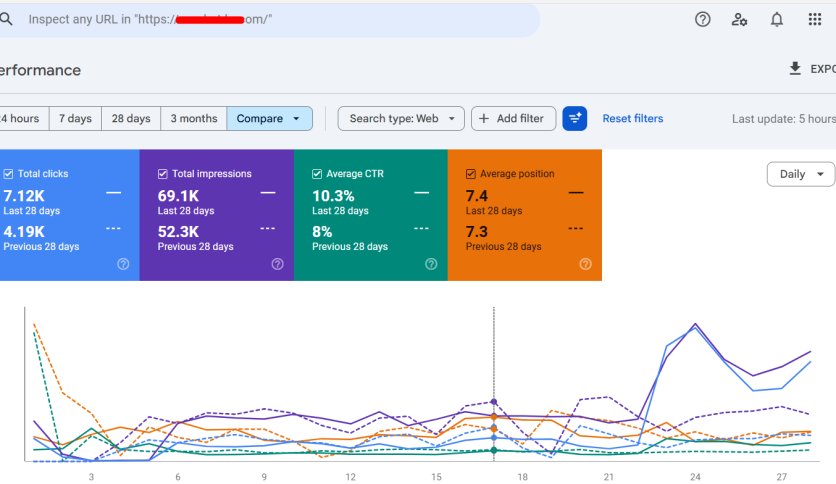The image size is (836, 484).
Task: Click the x-axis label 24
Action: click(x=695, y=477)
